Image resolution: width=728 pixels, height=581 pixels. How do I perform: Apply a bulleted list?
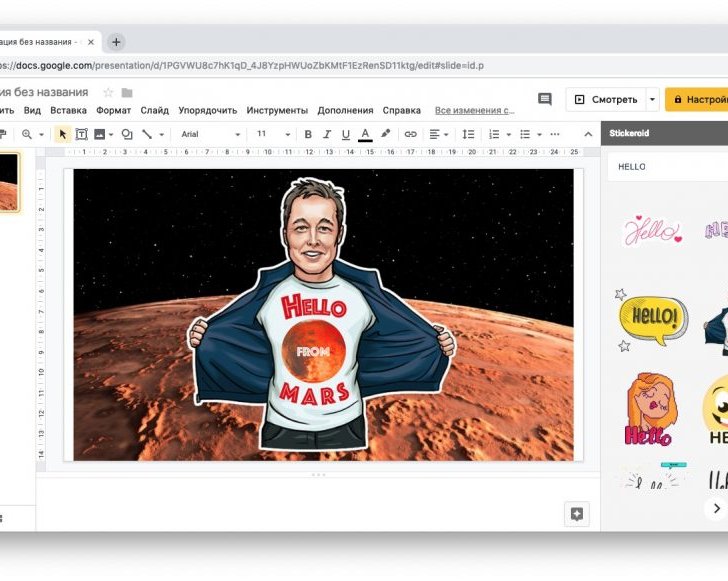point(525,134)
